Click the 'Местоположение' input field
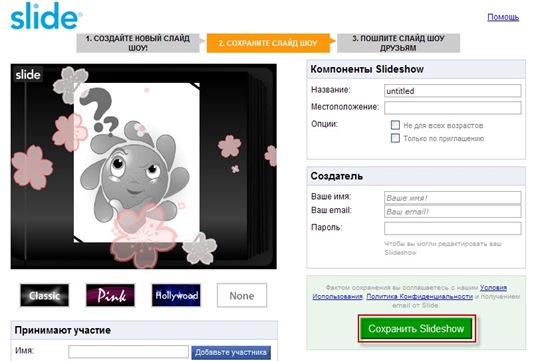This screenshot has height=361, width=538. coord(453,108)
